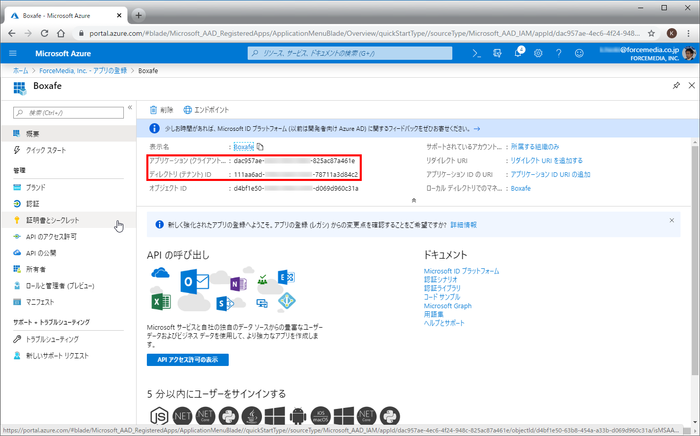Image resolution: width=700 pixels, height=436 pixels.
Task: Reload the page with the refresh icon
Action: point(44,33)
